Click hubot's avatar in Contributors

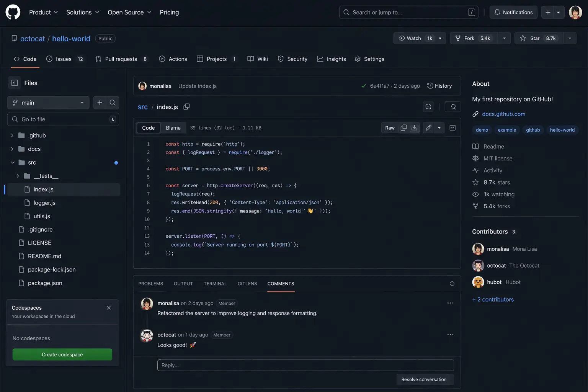(x=478, y=282)
